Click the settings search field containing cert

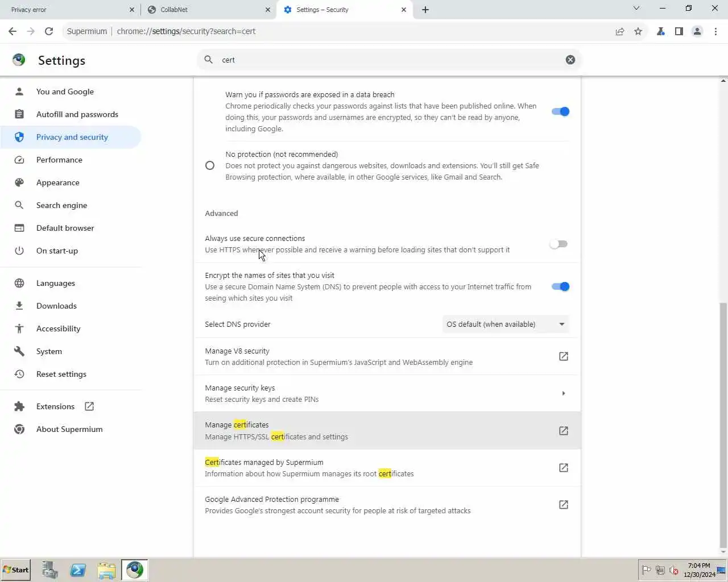tap(390, 60)
